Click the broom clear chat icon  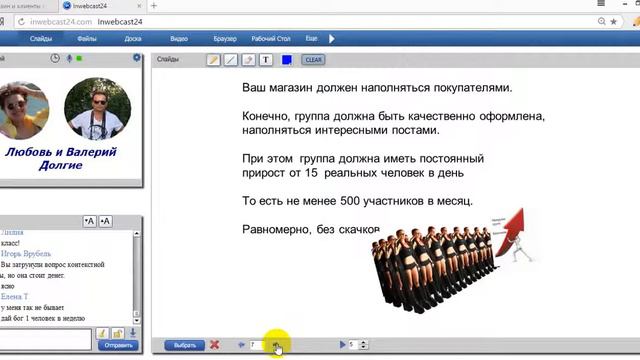click(102, 333)
